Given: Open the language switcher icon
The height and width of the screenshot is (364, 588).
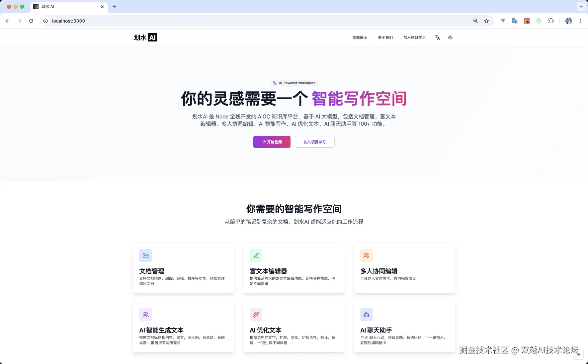Looking at the screenshot, I should [437, 37].
